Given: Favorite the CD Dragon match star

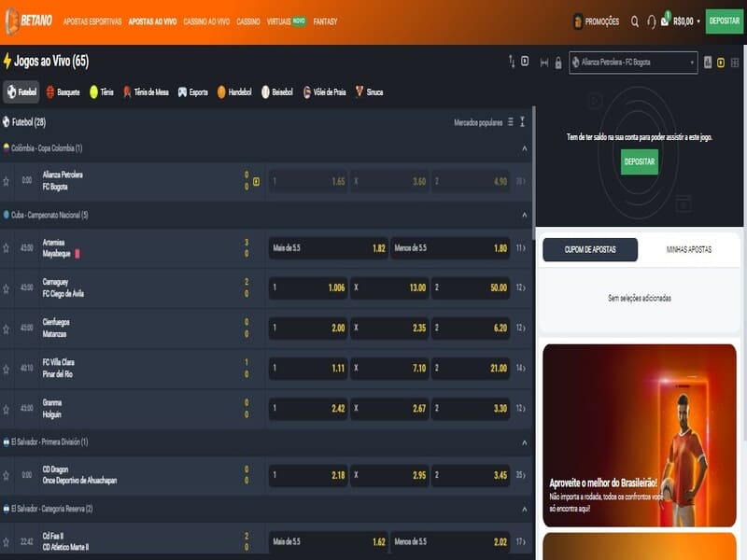Looking at the screenshot, I should (7, 475).
